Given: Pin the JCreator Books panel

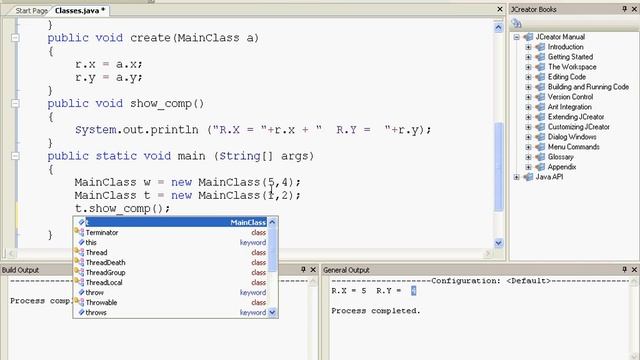Looking at the screenshot, I should click(624, 9).
